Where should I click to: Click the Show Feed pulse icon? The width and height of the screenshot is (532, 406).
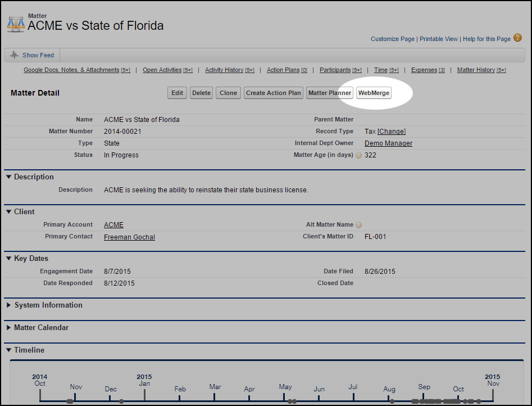pyautogui.click(x=14, y=55)
